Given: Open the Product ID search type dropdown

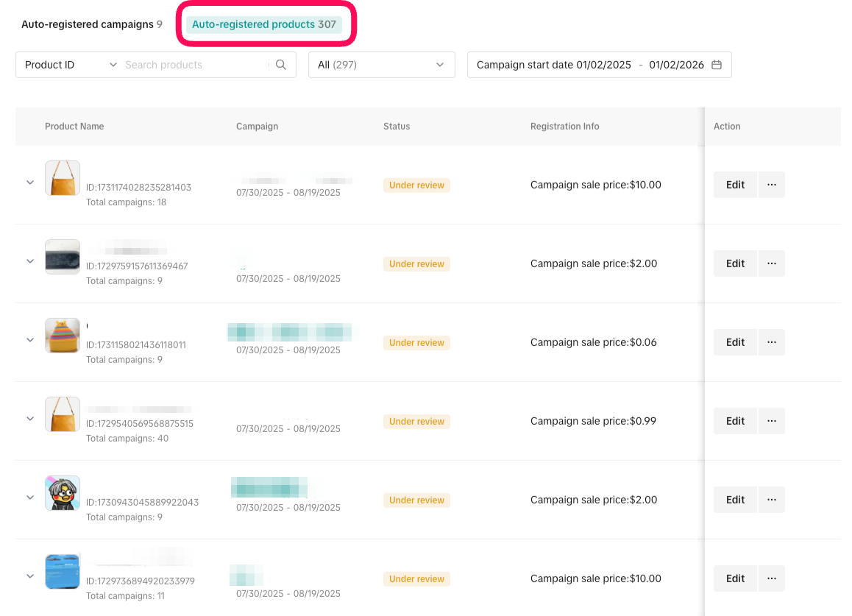Looking at the screenshot, I should pos(70,65).
